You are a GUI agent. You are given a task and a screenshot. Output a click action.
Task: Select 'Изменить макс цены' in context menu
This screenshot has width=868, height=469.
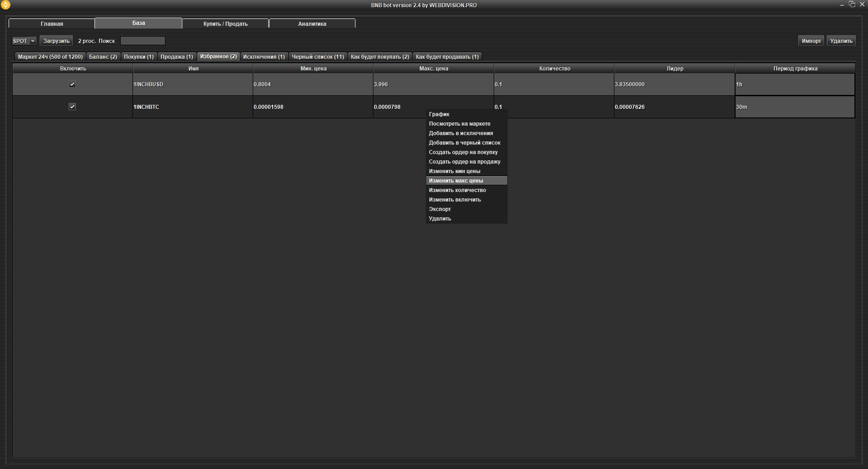tap(456, 181)
